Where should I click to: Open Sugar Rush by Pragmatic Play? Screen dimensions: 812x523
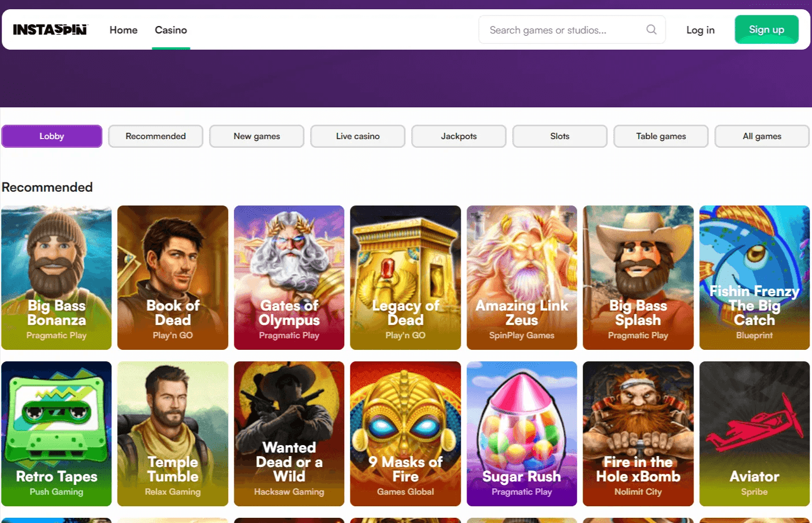522,434
